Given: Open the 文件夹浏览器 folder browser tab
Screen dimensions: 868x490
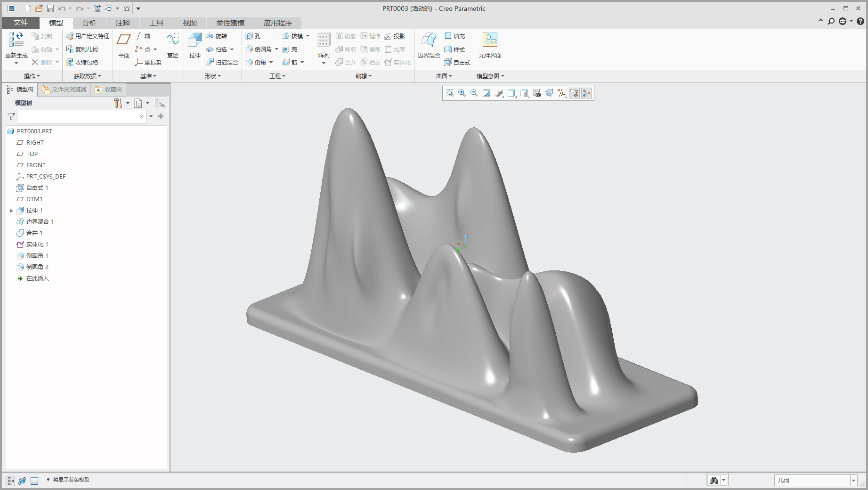Looking at the screenshot, I should (65, 90).
